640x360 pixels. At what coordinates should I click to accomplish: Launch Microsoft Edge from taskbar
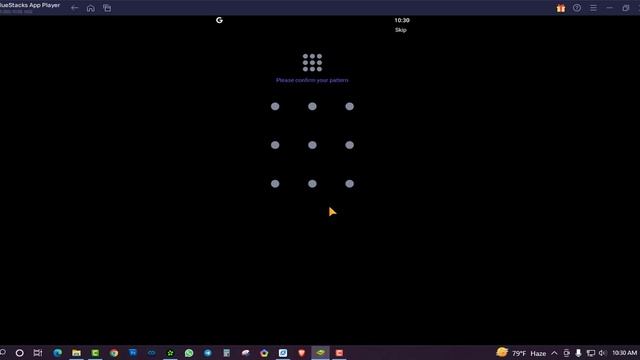point(58,353)
